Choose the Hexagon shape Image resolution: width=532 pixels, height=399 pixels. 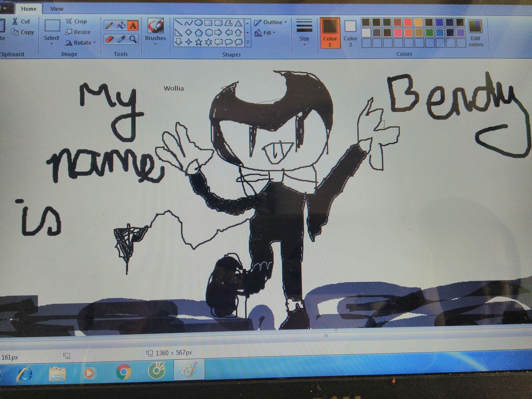[208, 33]
